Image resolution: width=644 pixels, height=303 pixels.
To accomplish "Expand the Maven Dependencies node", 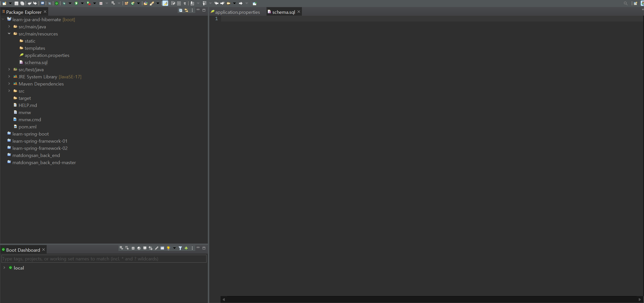I will pyautogui.click(x=9, y=84).
